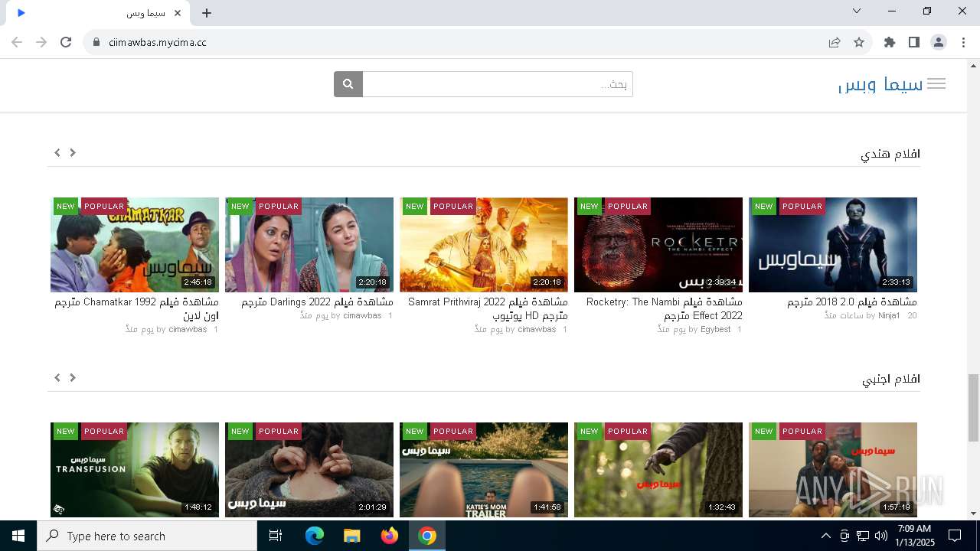Click previous arrow in افلام اجنبي section
Viewport: 980px width, 551px height.
(57, 377)
